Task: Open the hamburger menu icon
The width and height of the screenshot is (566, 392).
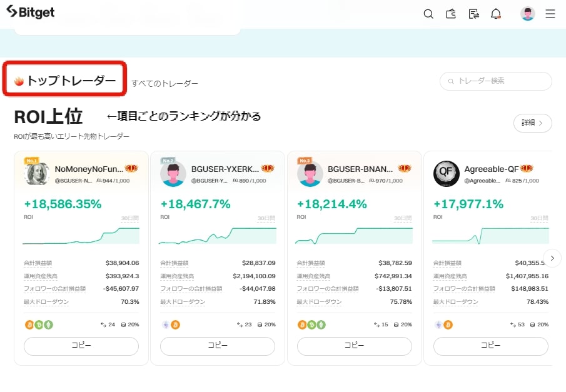Action: click(x=550, y=14)
